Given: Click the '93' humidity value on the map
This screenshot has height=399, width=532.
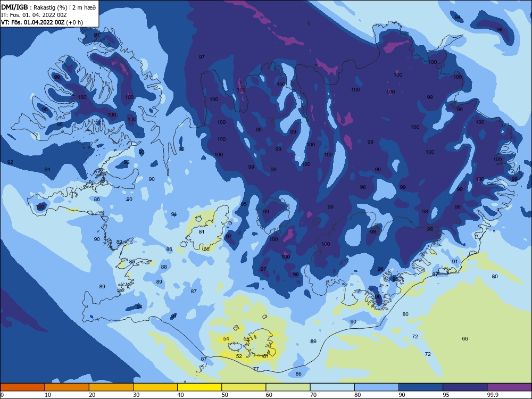Looking at the screenshot, I should (142, 152).
